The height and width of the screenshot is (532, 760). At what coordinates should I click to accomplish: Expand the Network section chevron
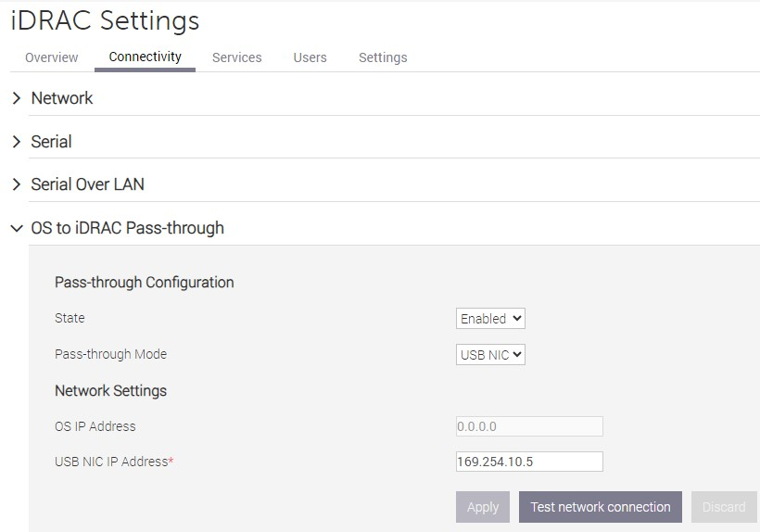point(16,98)
